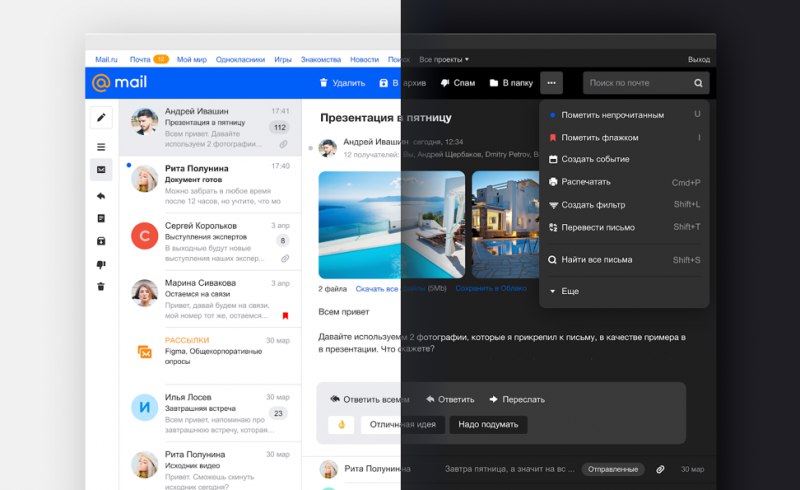
Task: Click the Рассылки newsletters folder icon
Action: click(x=145, y=351)
